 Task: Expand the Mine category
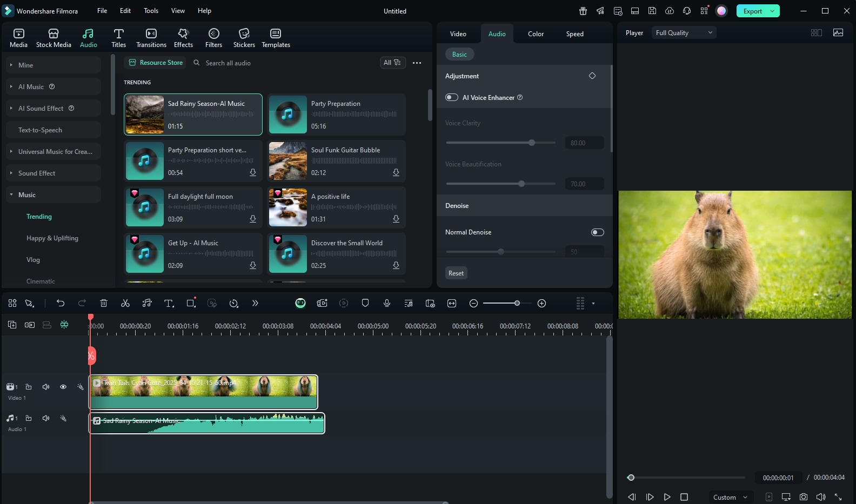pos(54,65)
